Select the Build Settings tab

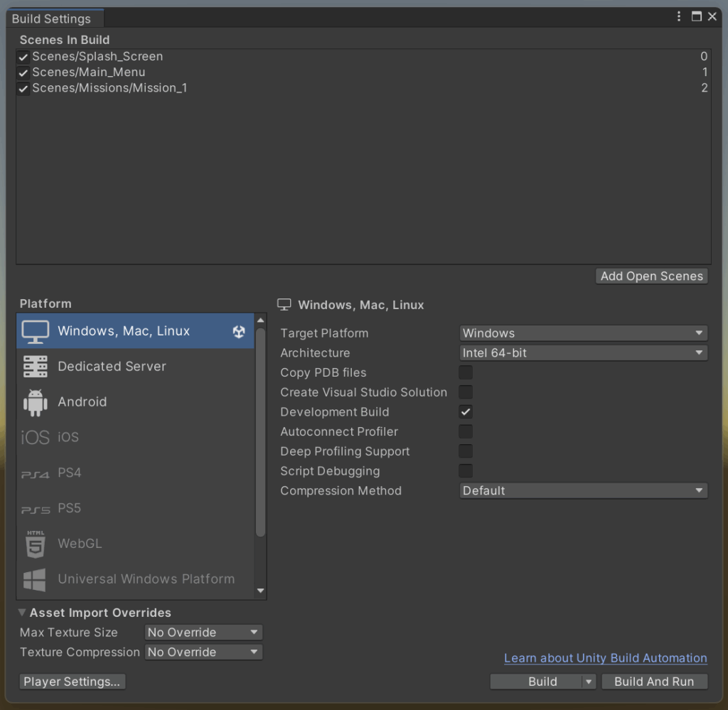tap(54, 18)
